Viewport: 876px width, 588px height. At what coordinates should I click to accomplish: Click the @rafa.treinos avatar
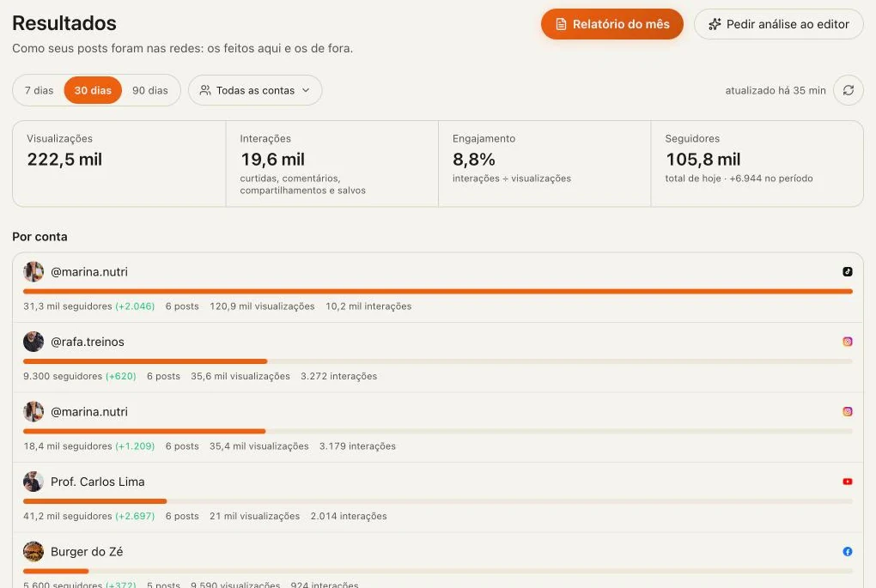click(x=33, y=342)
